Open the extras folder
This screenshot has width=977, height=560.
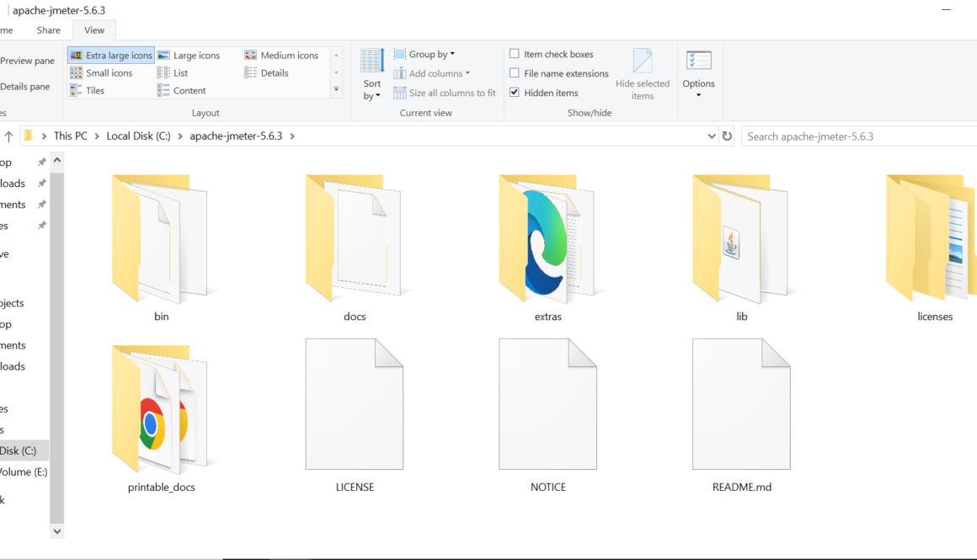pos(547,240)
